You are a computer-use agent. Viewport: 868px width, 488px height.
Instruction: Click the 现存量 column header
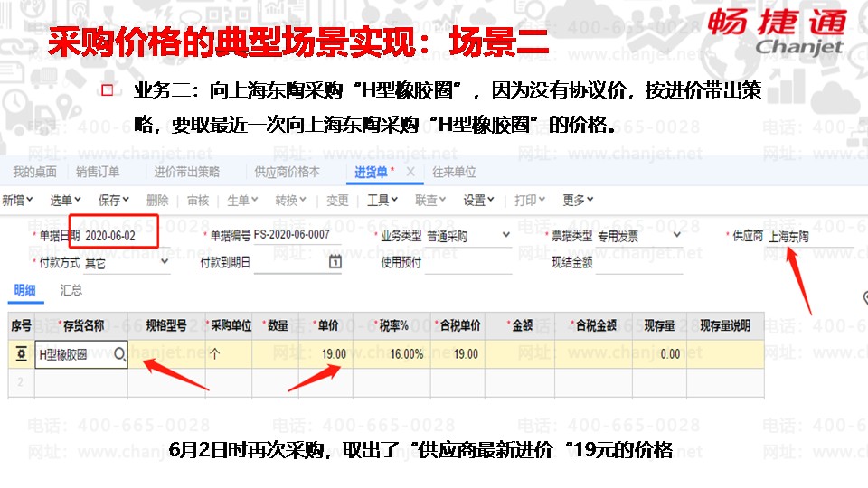(659, 326)
